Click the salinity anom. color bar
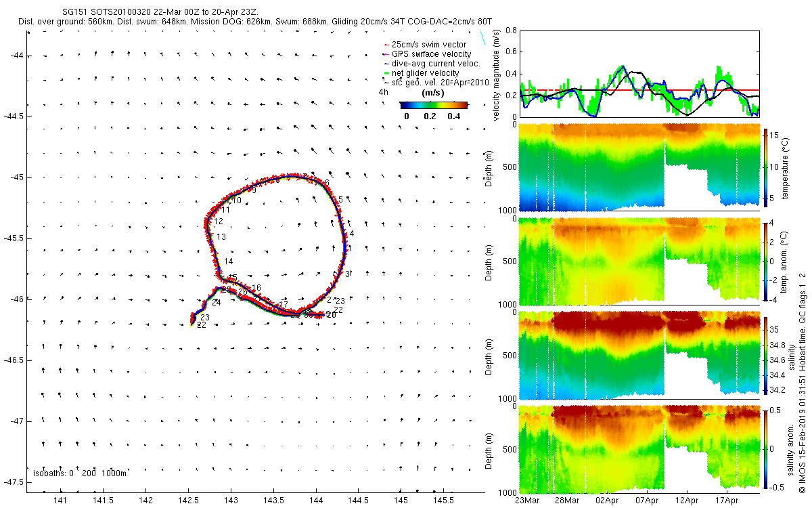812x508 pixels. [x=766, y=448]
